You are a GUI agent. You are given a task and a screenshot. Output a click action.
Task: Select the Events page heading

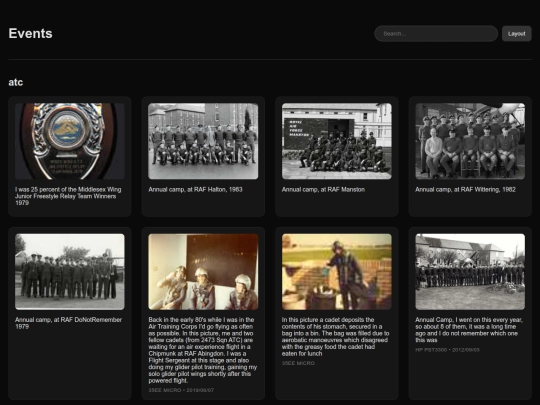[x=30, y=33]
